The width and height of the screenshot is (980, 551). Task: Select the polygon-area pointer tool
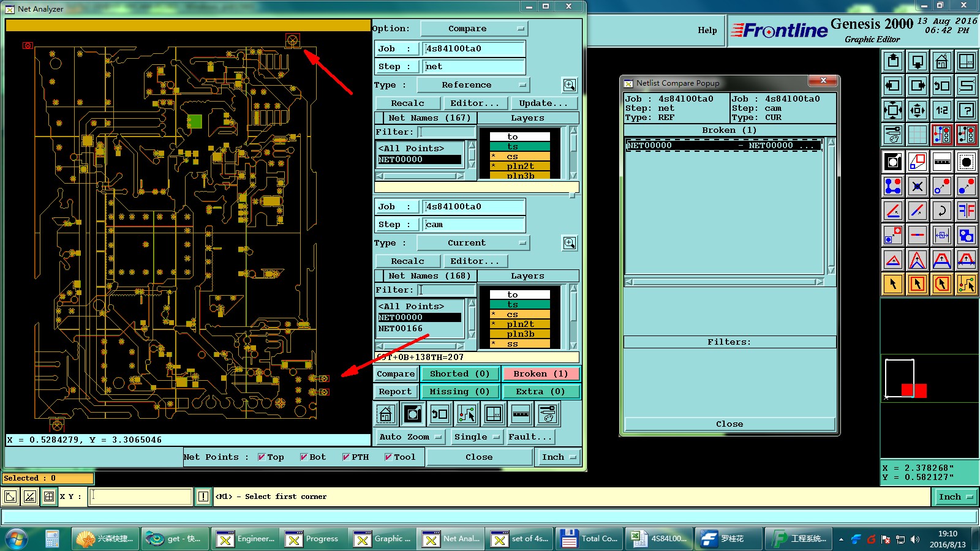942,284
